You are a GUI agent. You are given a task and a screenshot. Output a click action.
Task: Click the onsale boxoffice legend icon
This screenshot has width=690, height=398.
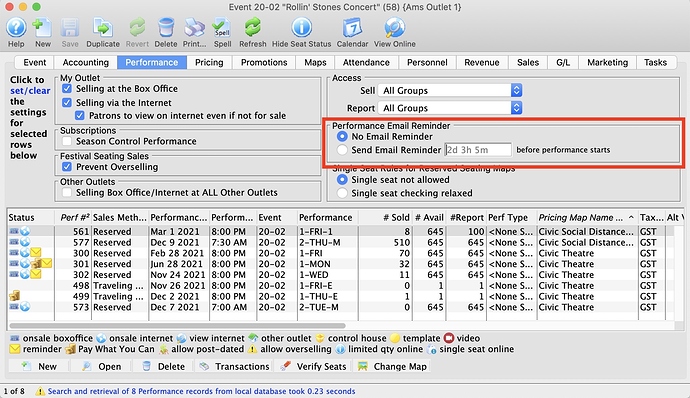coord(15,338)
